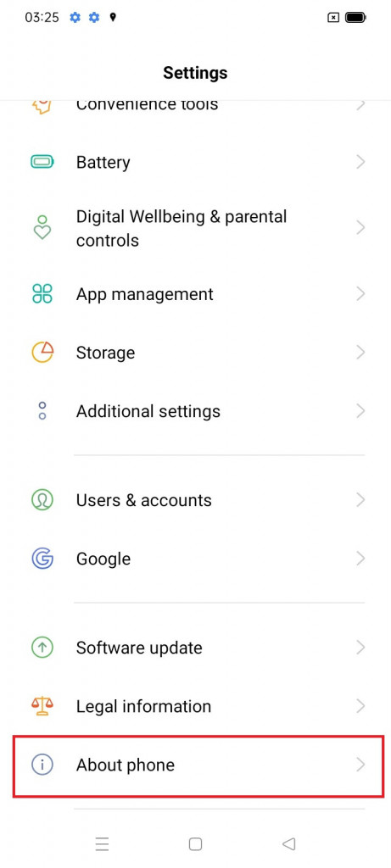Tap the green Battery icon
This screenshot has height=868, width=391.
[x=42, y=162]
